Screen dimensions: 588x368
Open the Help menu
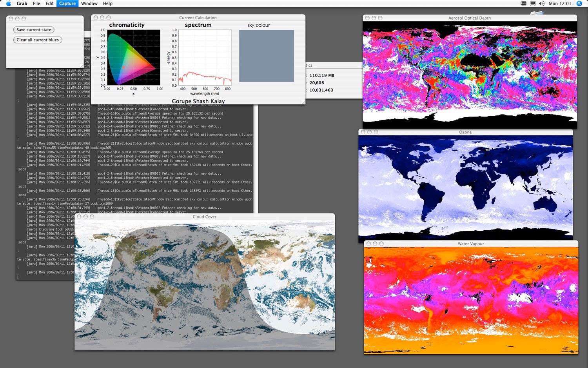click(x=107, y=4)
